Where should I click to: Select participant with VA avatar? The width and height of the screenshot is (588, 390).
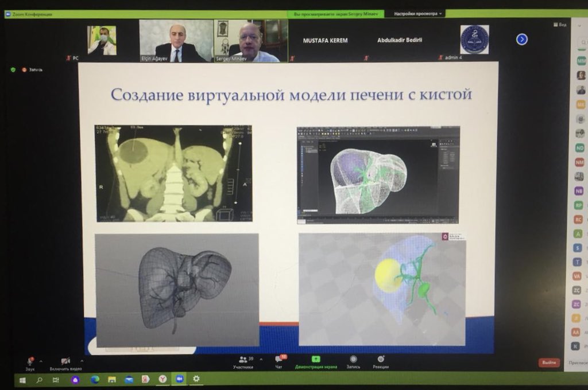coord(577,276)
